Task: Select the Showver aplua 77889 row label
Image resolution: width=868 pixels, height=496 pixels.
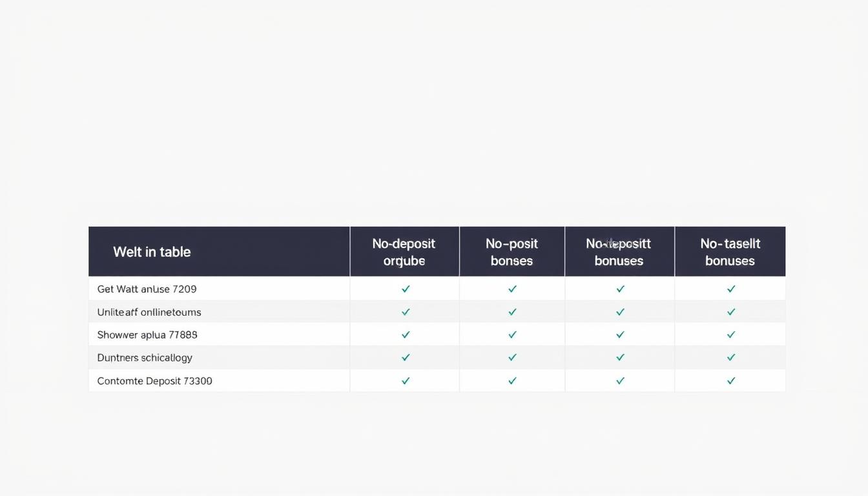Action: [x=147, y=335]
